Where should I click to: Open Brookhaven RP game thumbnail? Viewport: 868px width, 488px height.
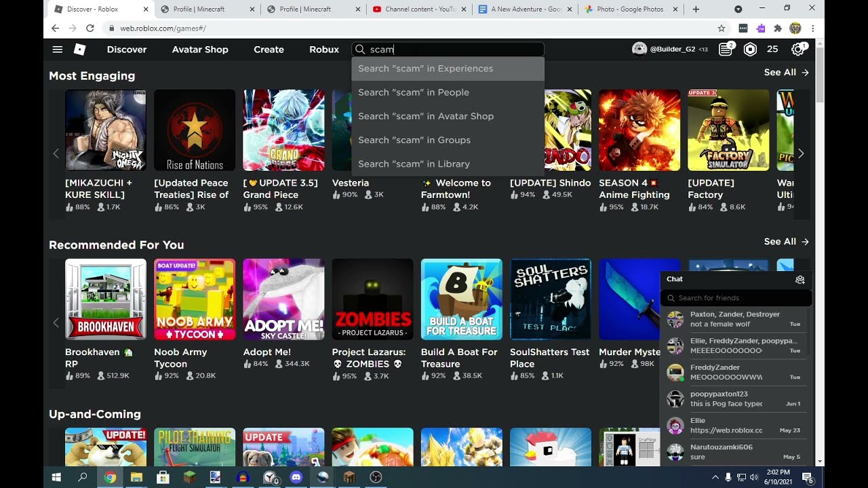[x=106, y=299]
